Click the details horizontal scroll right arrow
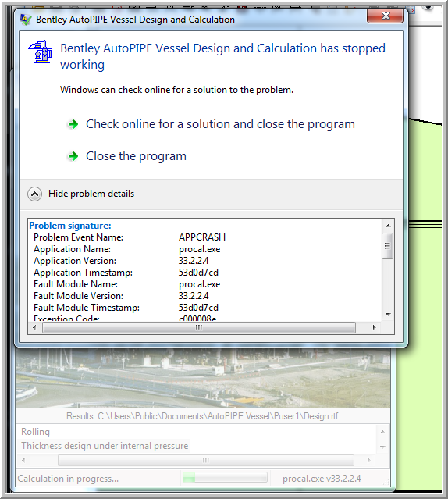 tap(374, 327)
